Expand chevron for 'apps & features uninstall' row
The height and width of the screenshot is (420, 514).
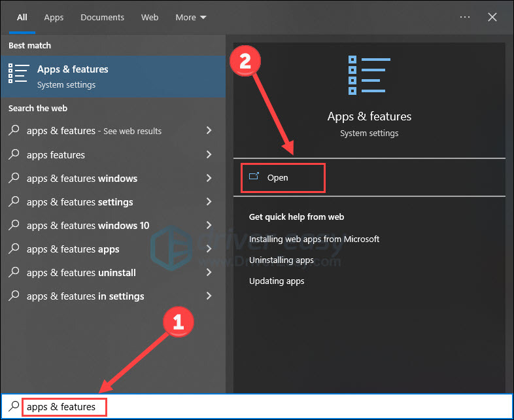(x=209, y=272)
